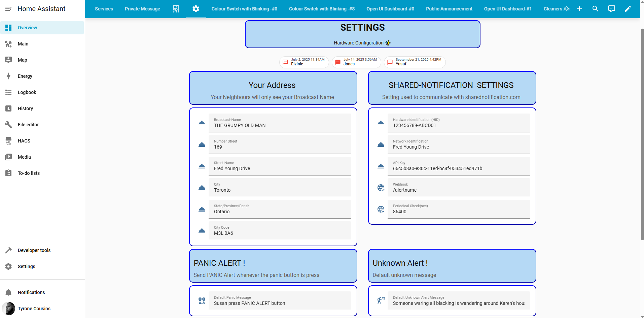This screenshot has width=644, height=318.
Task: Open the assistant chat icon in header
Action: click(x=611, y=9)
